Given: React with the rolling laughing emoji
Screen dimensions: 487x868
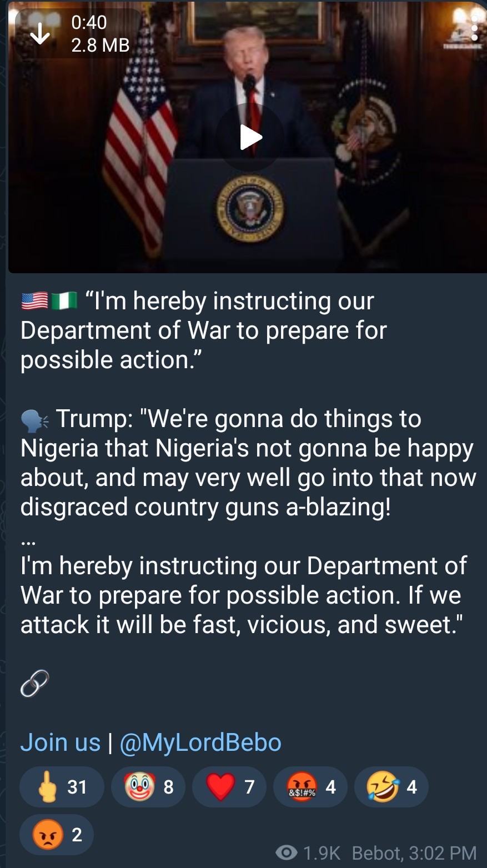Looking at the screenshot, I should 391,787.
